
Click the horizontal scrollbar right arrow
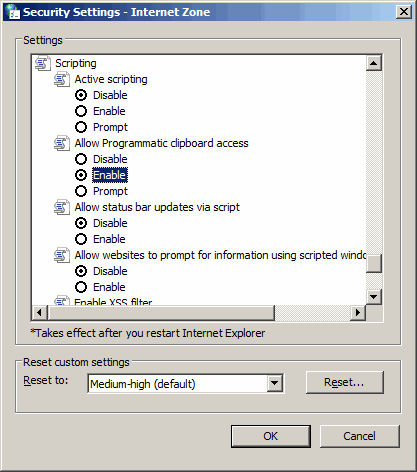coord(358,313)
